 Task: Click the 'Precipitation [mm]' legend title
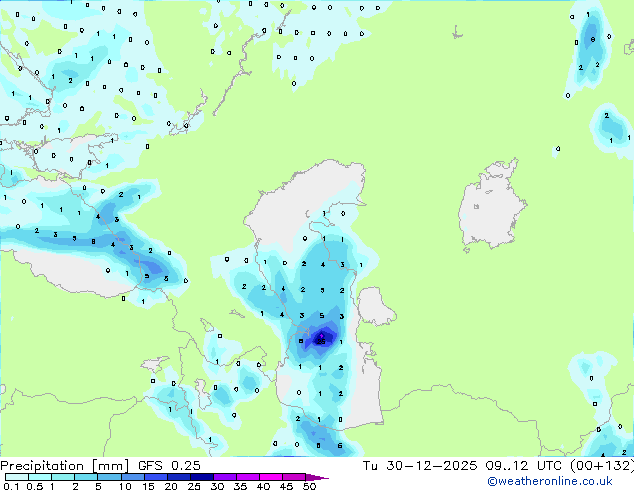pyautogui.click(x=65, y=466)
